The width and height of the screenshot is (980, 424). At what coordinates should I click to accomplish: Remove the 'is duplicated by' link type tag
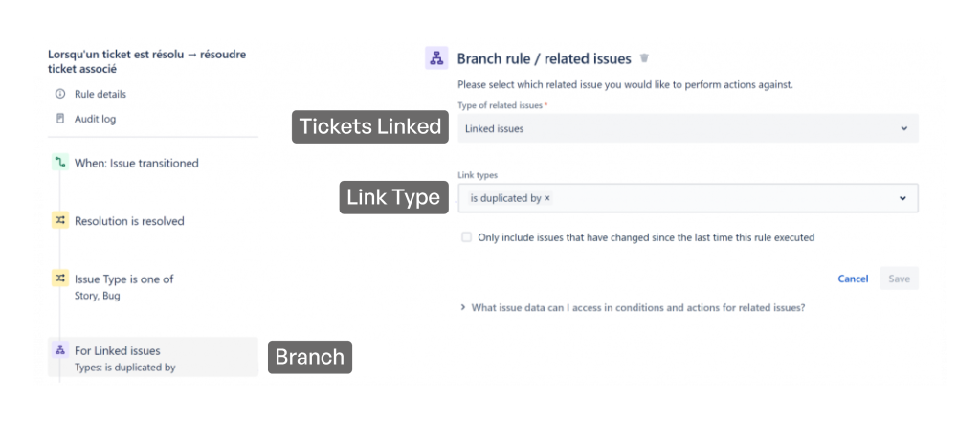pos(547,198)
